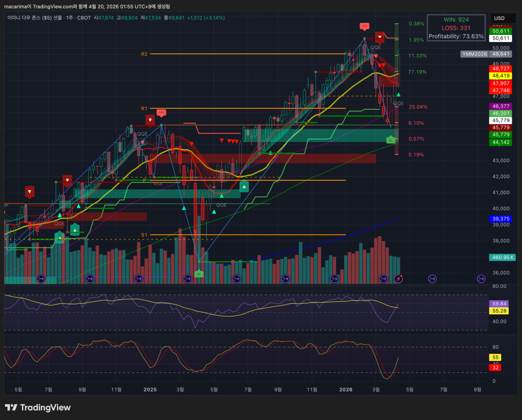Select the S1 pivot level label
Screen dimensions: 522x420
tap(144, 235)
